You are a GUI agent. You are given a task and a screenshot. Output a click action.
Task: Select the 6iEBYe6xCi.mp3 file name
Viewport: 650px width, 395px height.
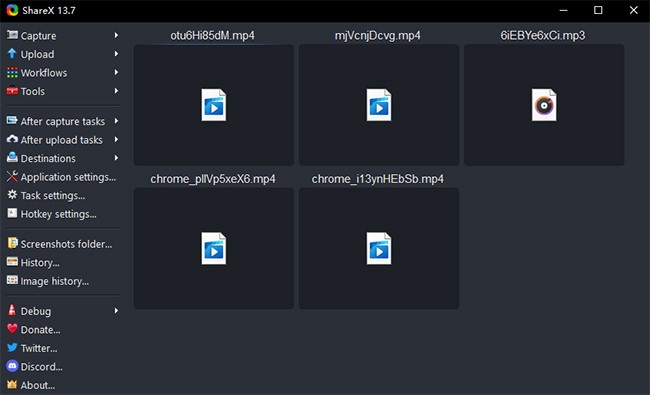pyautogui.click(x=543, y=36)
